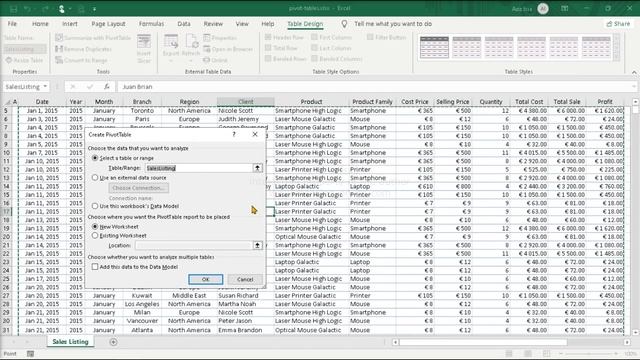
Task: Click the external table Properties icon
Action: pos(207,38)
